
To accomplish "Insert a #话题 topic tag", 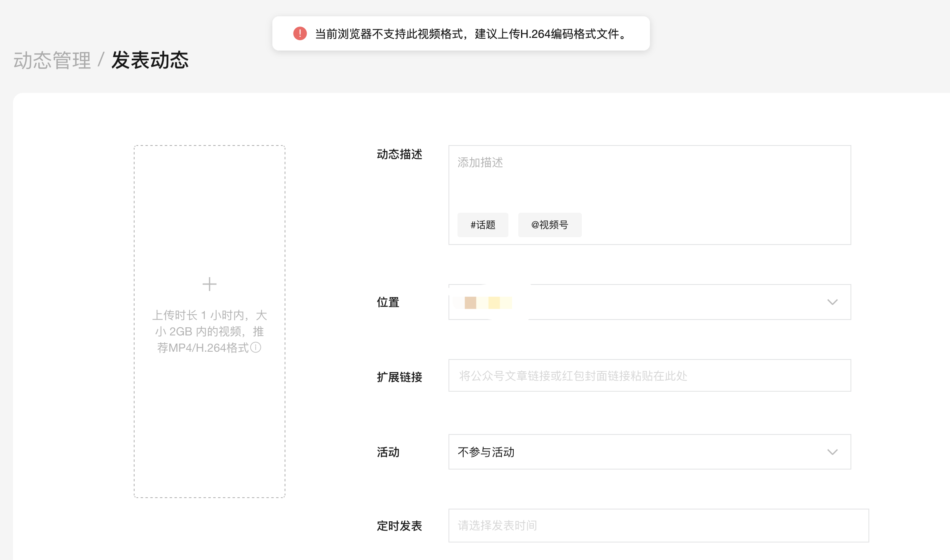I will 483,225.
